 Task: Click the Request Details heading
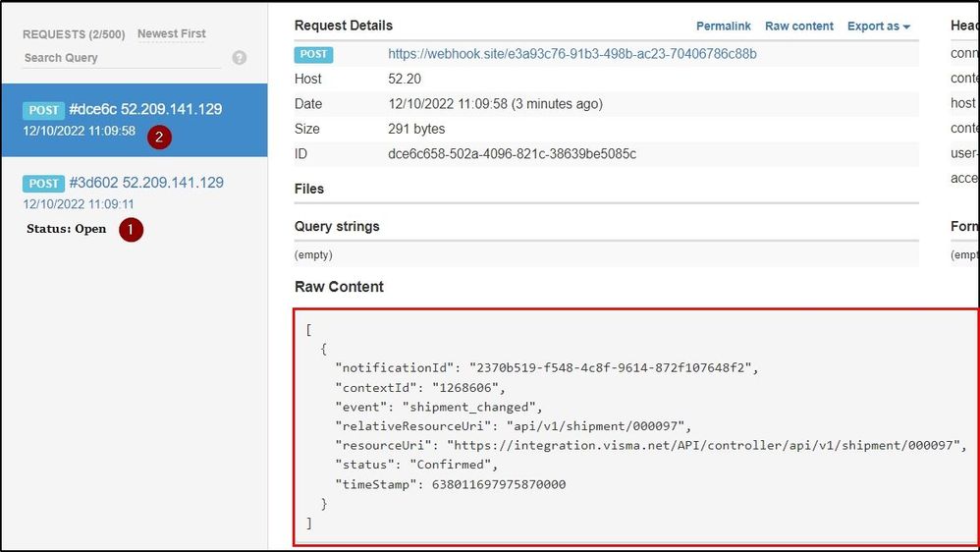coord(344,26)
